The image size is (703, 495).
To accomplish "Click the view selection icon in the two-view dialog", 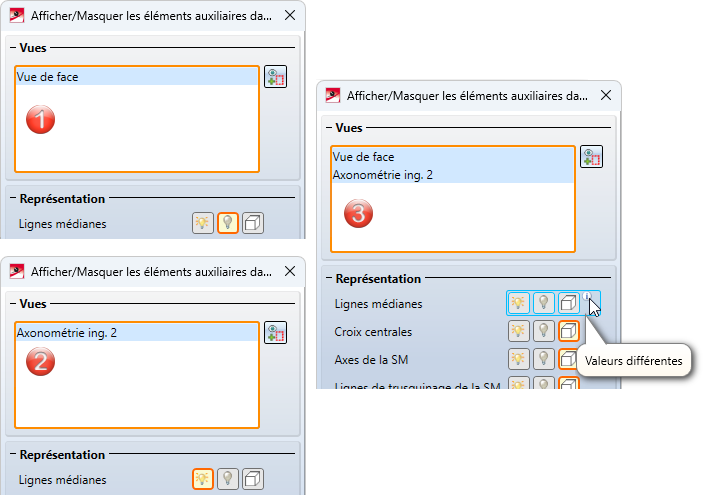I will click(591, 156).
